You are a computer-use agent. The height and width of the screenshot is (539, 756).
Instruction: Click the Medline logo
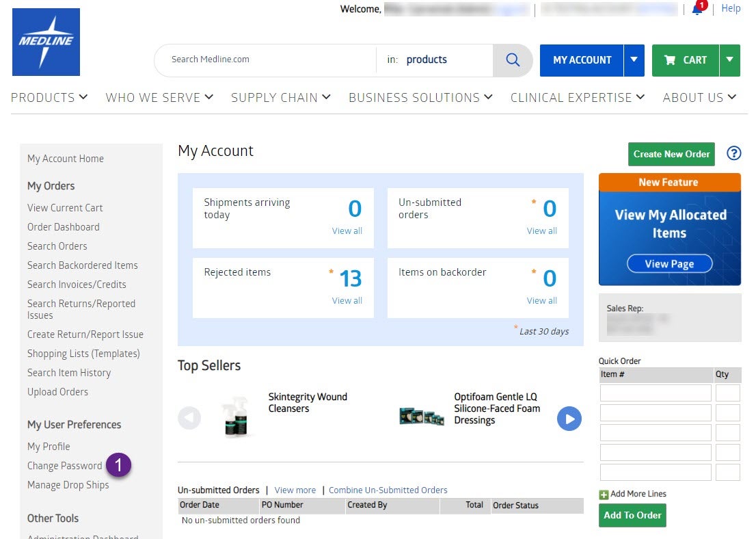[x=46, y=42]
